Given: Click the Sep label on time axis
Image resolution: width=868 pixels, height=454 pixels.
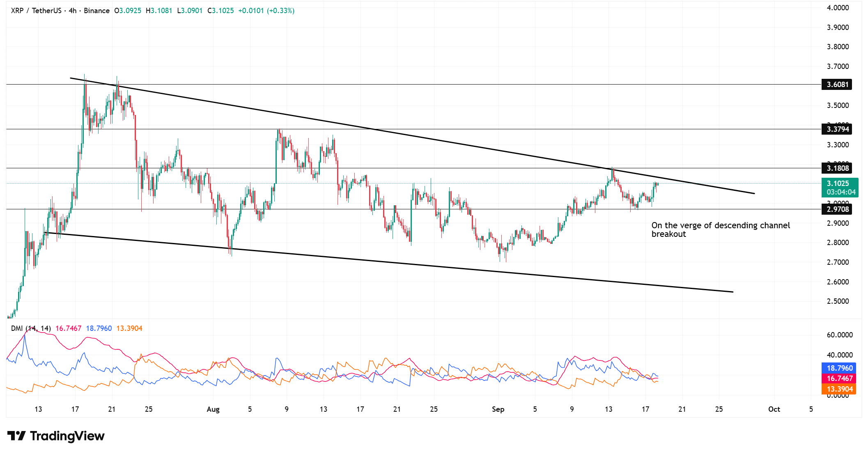Looking at the screenshot, I should [x=498, y=409].
